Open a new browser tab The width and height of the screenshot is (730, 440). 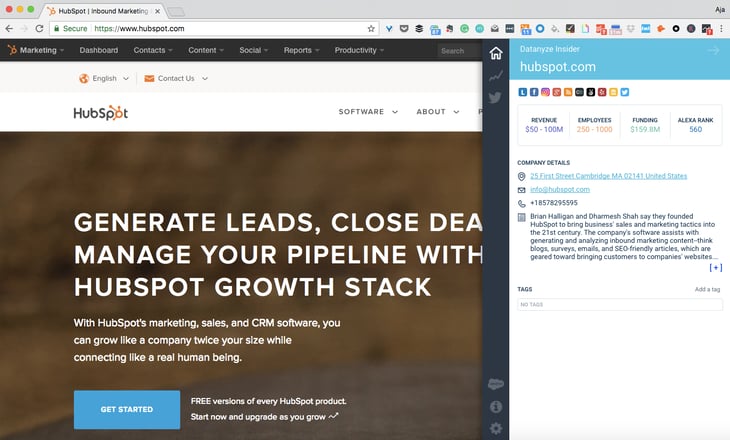176,12
